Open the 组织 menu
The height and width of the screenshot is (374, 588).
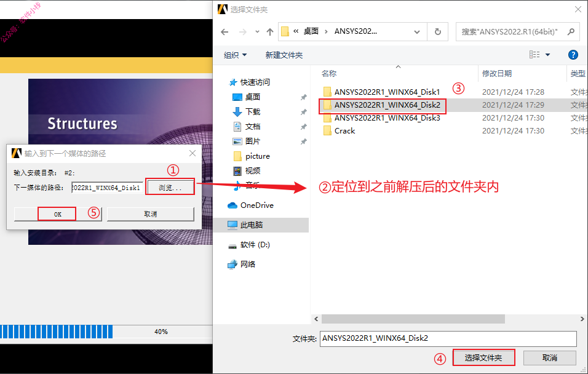(235, 55)
